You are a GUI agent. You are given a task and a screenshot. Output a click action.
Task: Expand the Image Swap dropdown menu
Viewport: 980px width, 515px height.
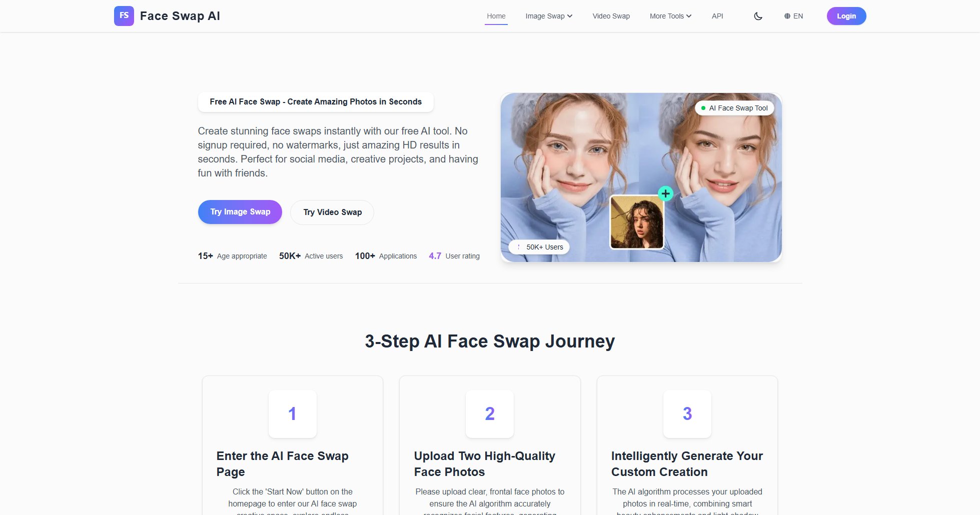tap(549, 16)
